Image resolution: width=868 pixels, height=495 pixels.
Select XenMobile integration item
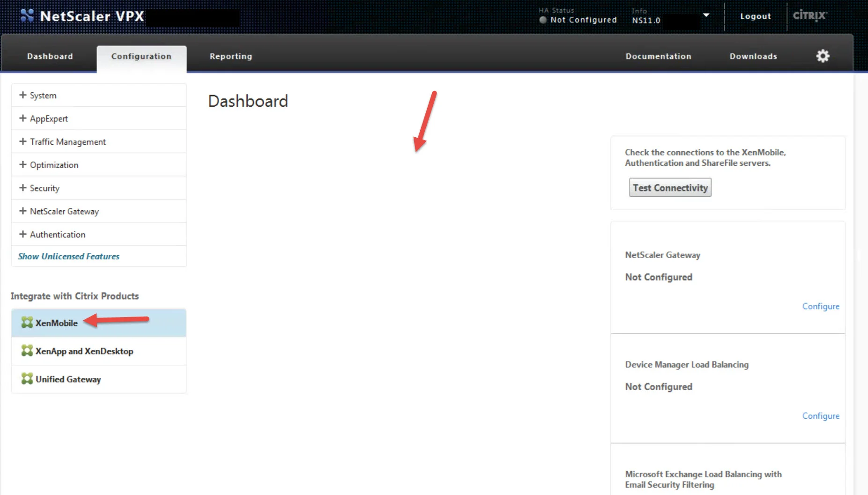click(99, 323)
